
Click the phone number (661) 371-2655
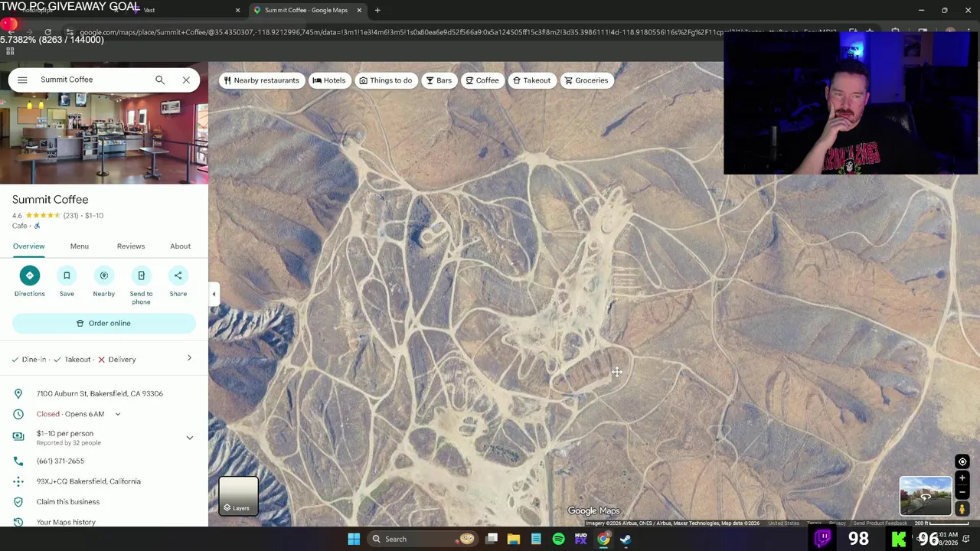(x=60, y=461)
